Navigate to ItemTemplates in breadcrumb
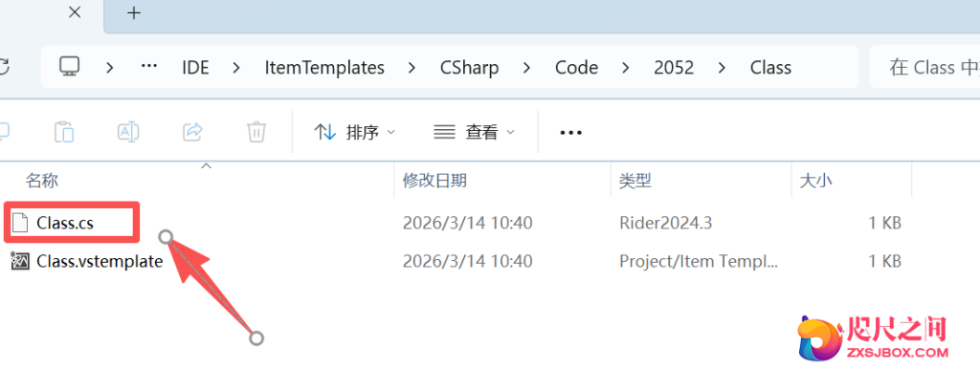 click(x=324, y=67)
